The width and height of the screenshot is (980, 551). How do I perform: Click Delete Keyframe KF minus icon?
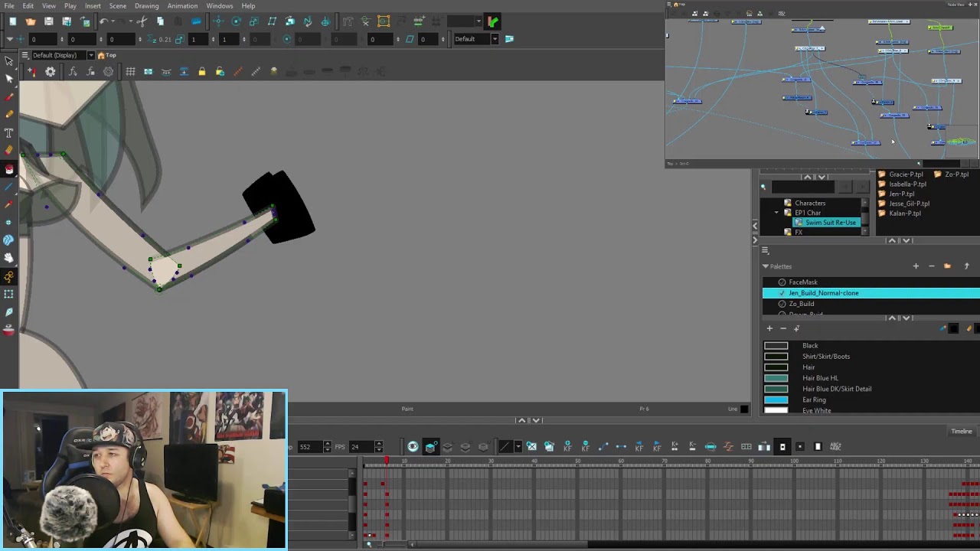click(x=586, y=447)
